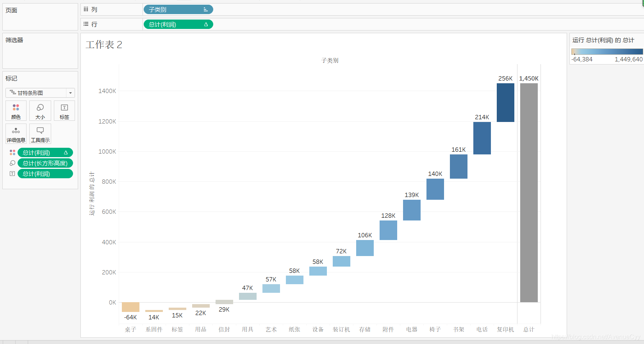Image resolution: width=644 pixels, height=344 pixels.
Task: Click the 标记 marks card header
Action: click(11, 78)
